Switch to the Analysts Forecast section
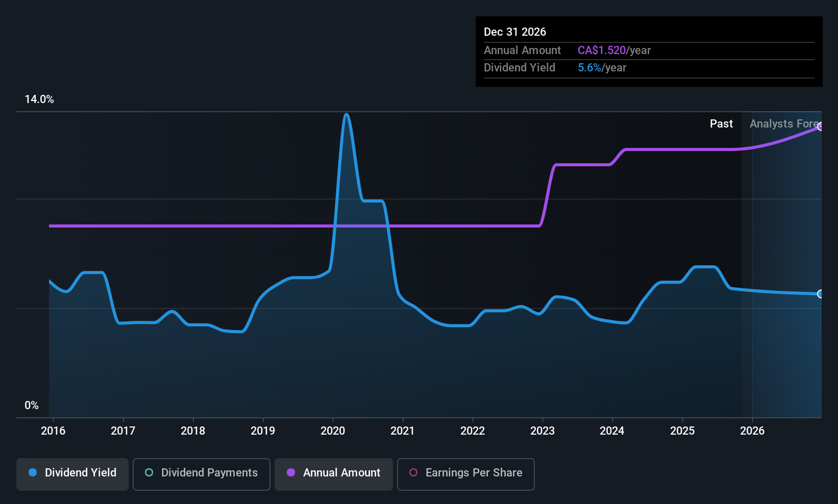 pos(784,123)
